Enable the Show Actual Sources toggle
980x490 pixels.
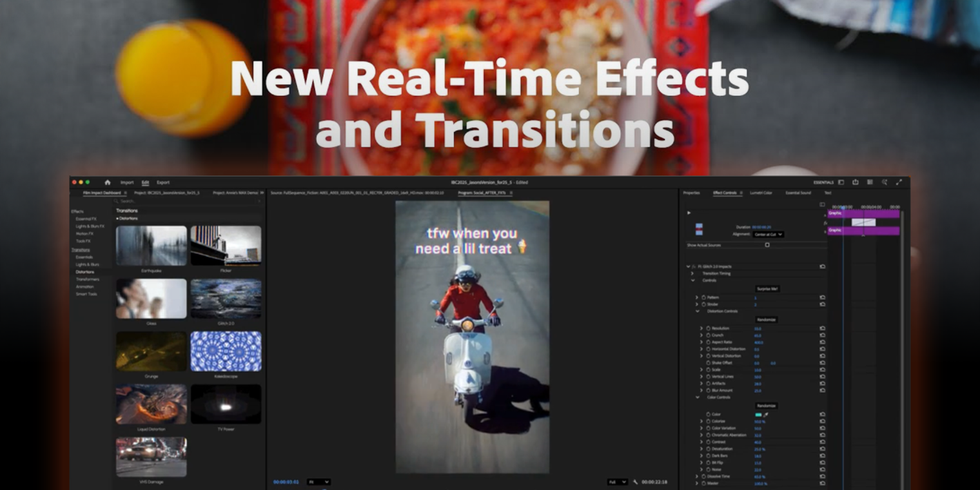[x=767, y=245]
